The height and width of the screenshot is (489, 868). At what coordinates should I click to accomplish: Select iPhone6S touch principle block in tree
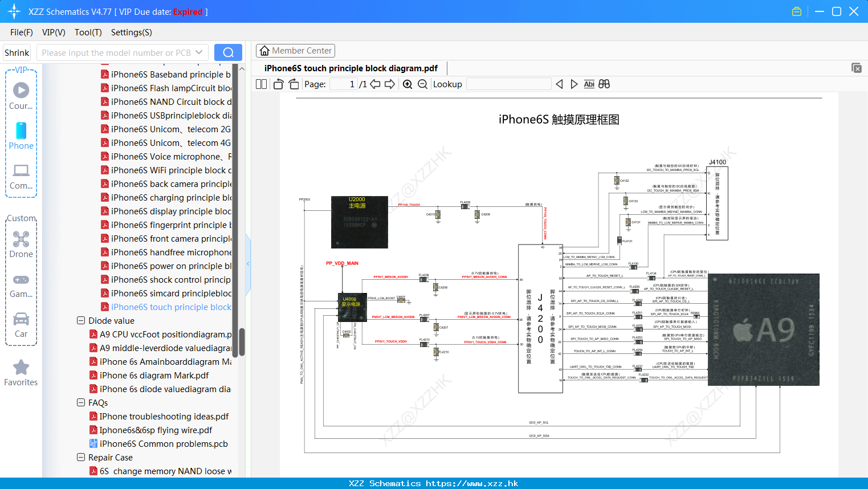(166, 307)
